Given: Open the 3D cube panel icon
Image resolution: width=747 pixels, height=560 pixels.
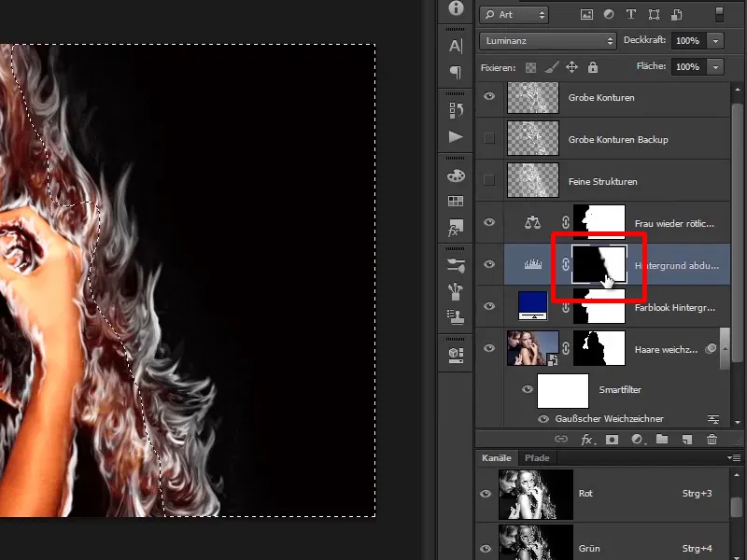Looking at the screenshot, I should 456,355.
